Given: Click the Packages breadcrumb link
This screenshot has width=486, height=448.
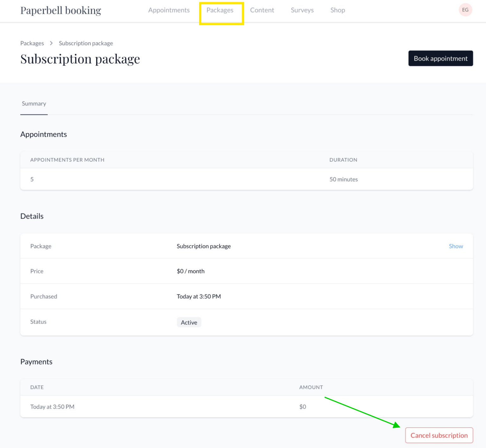Looking at the screenshot, I should click(x=32, y=43).
